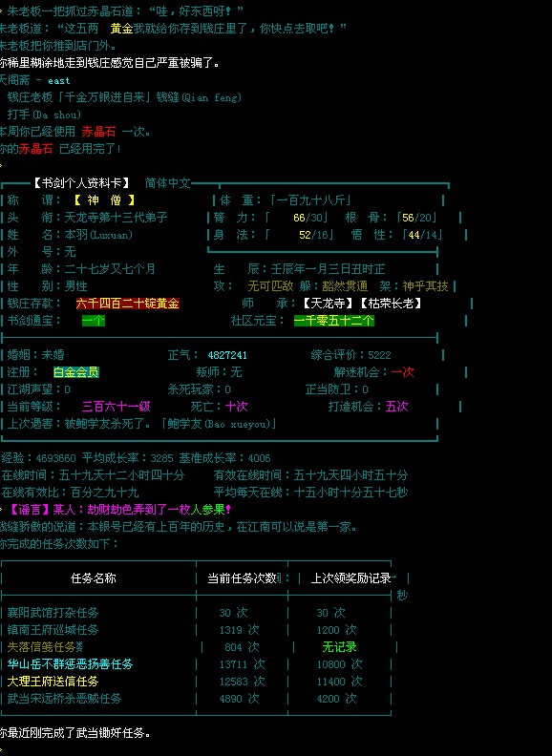Click daily average 十五小时十分五十七秒
This screenshot has width=552, height=756.
tap(350, 493)
